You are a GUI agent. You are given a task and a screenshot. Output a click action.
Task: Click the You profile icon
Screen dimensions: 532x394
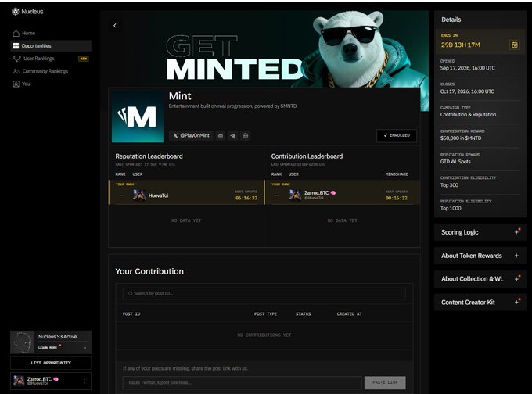coord(16,84)
